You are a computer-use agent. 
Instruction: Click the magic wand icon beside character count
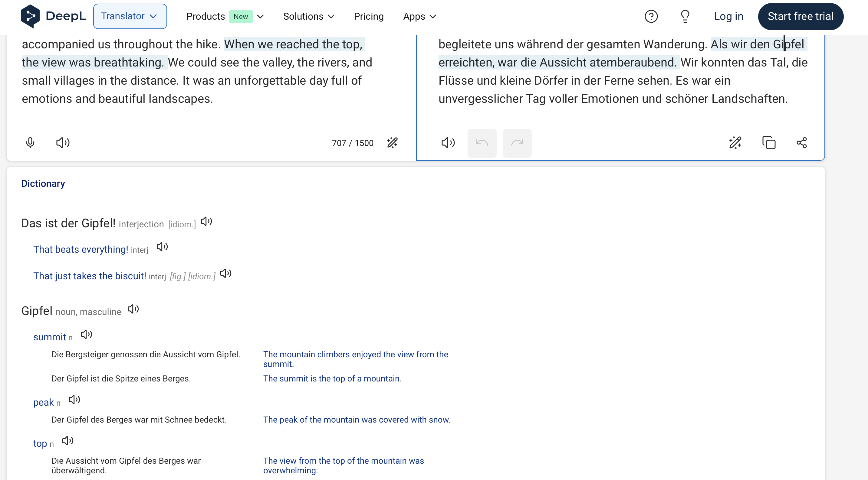tap(393, 143)
